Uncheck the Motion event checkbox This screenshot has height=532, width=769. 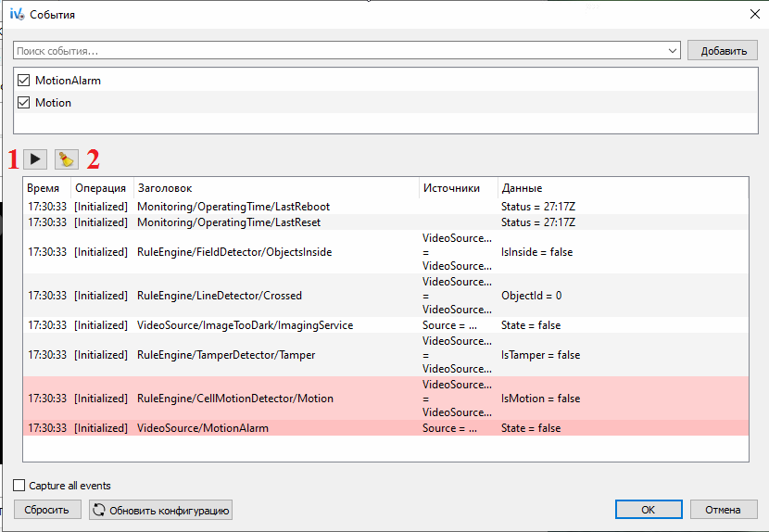pos(23,102)
